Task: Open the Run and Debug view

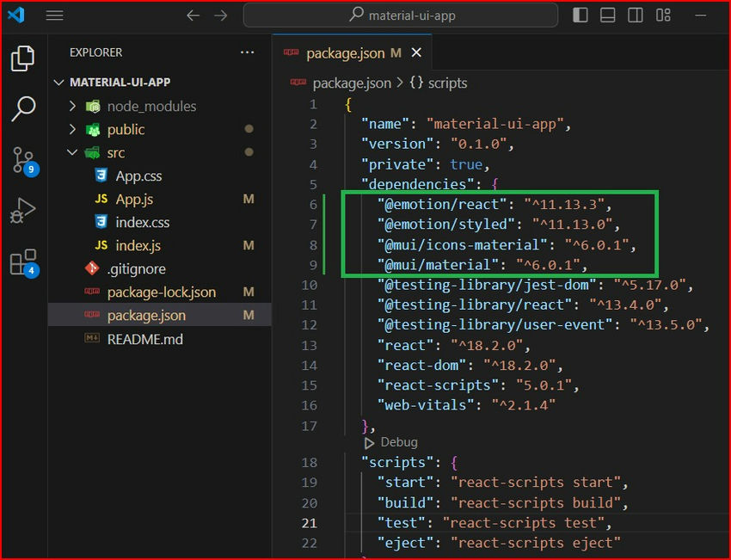Action: [23, 209]
